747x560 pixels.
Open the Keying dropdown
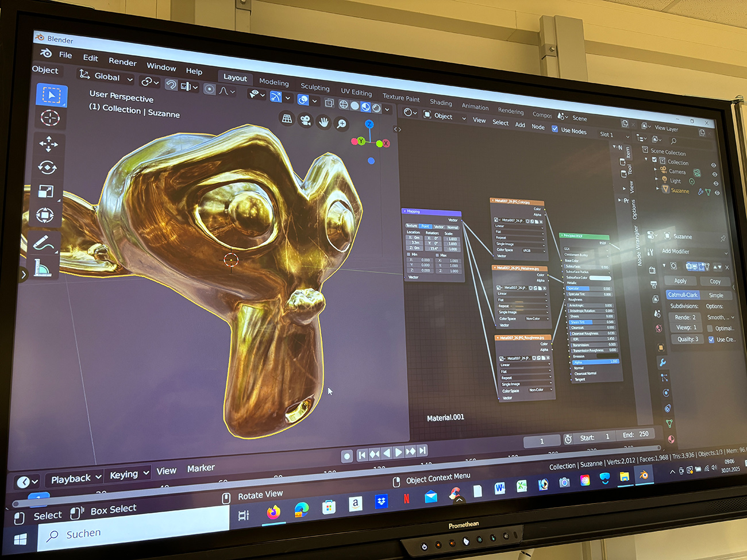129,474
